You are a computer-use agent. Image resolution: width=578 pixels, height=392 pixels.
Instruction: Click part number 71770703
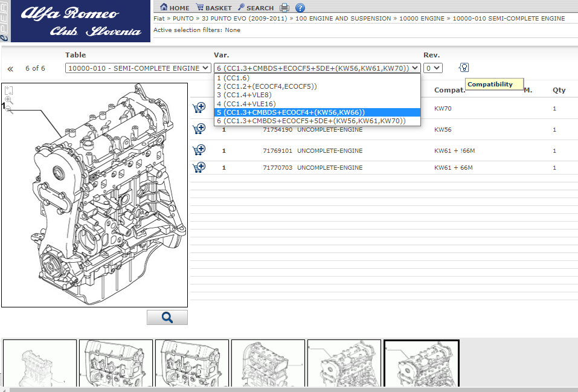coord(278,167)
